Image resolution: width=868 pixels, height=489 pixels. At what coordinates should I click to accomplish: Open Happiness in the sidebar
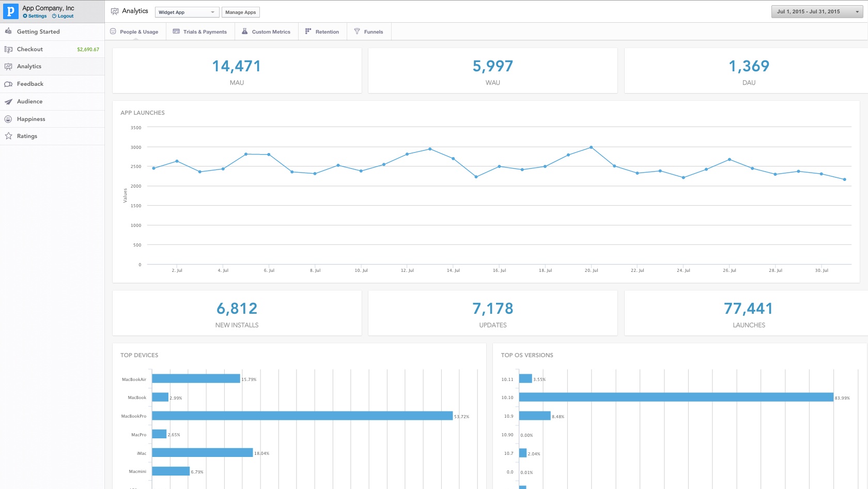coord(52,119)
